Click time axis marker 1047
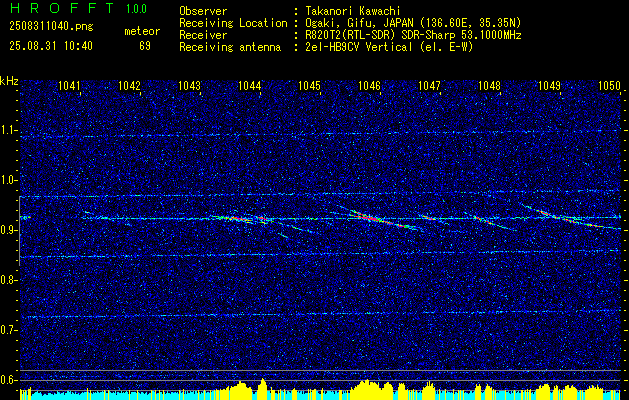 coord(430,85)
